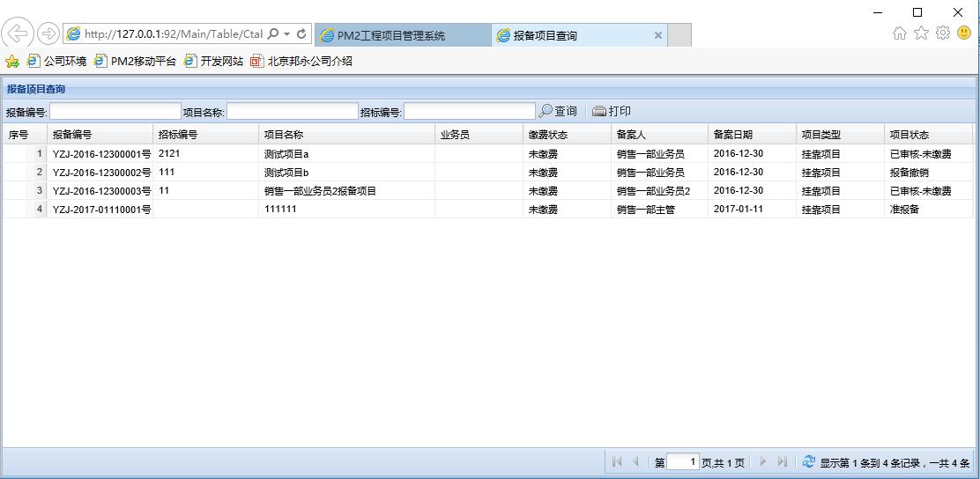Switch to PM2工程项目管理系统 tab

coord(390,35)
